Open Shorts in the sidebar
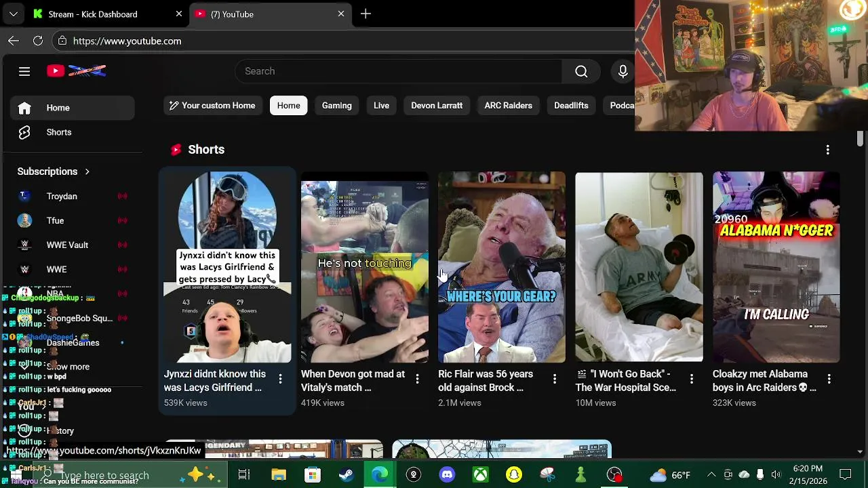The width and height of the screenshot is (868, 488). 73,132
